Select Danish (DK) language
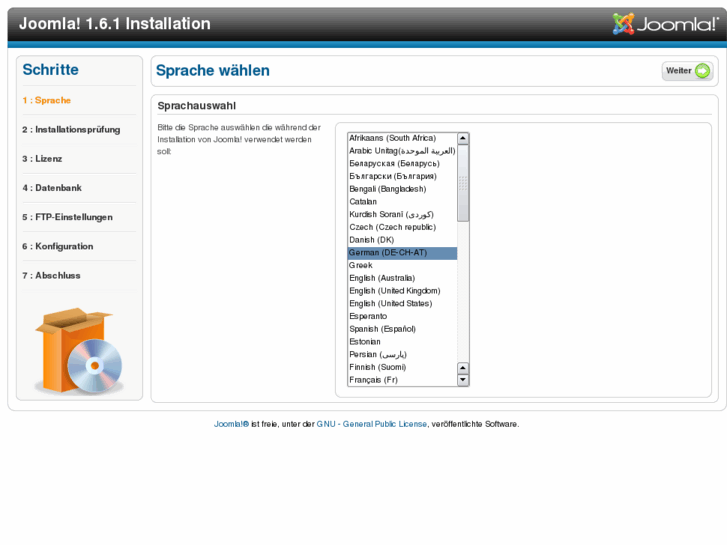The image size is (727, 545). pos(402,240)
